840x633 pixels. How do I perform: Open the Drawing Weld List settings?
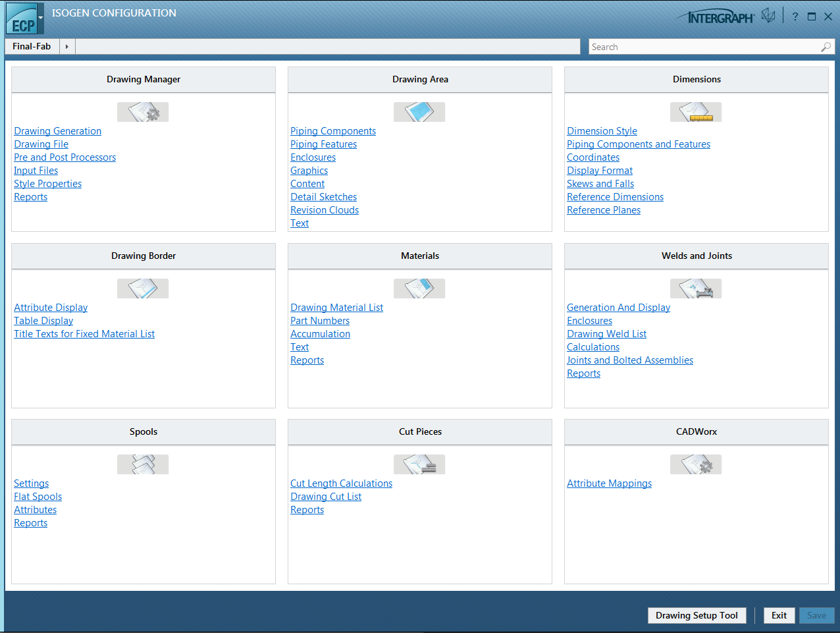(x=606, y=333)
